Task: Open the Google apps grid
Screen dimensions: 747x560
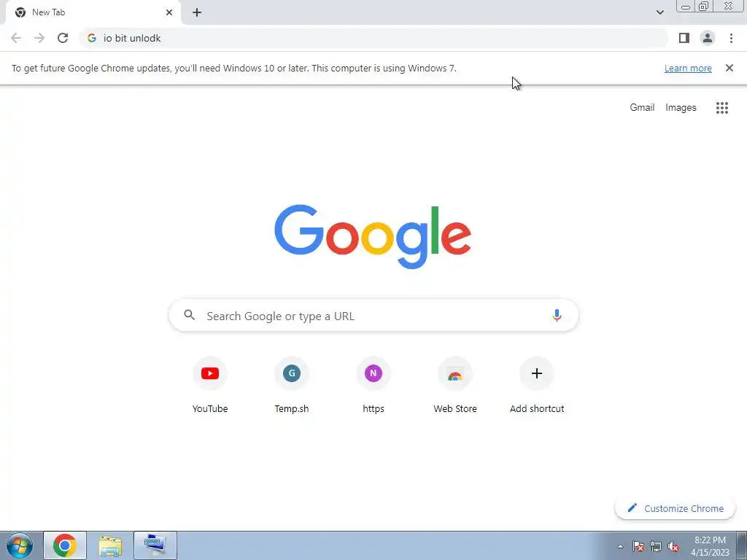Action: pos(722,108)
